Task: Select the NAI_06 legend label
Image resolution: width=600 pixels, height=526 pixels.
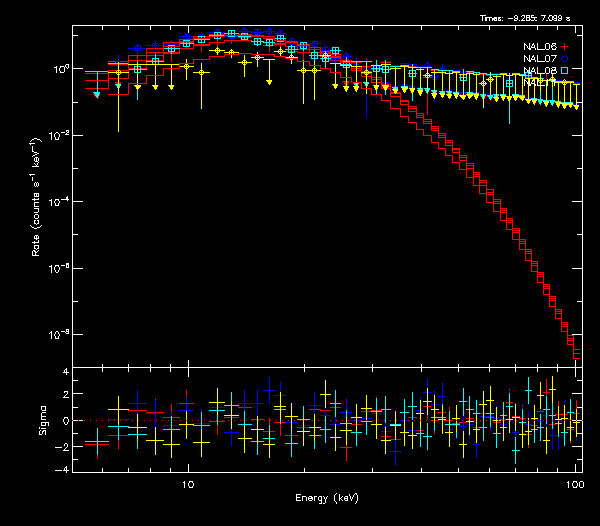Action: (x=540, y=47)
